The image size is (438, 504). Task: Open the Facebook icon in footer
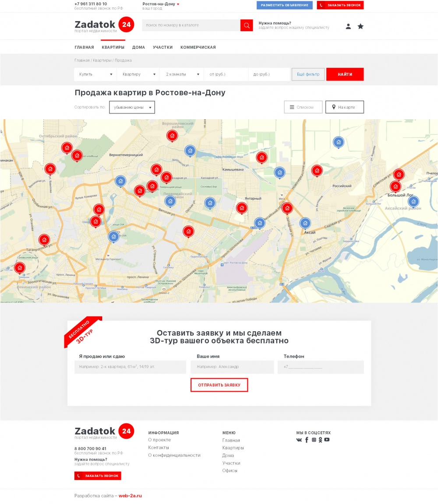307,440
